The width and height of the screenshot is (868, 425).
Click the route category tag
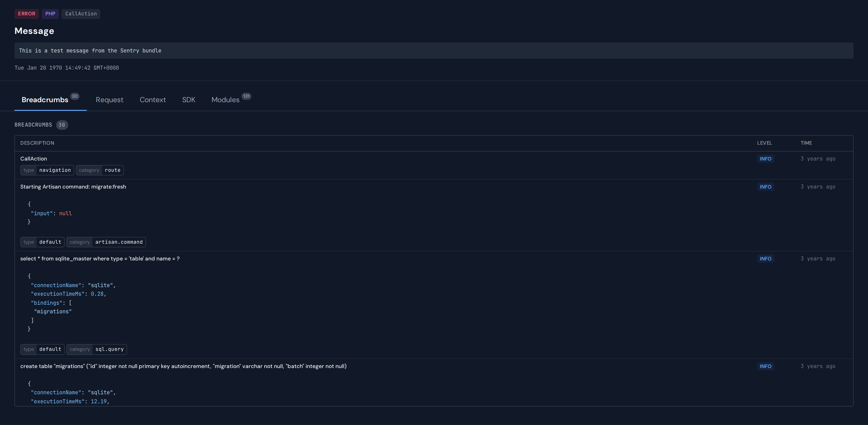pos(100,170)
